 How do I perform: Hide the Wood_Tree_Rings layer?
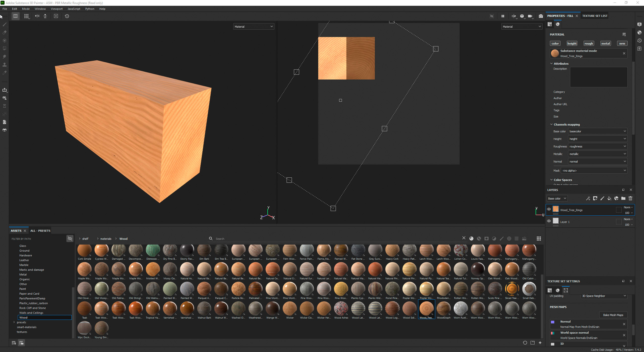click(x=549, y=209)
